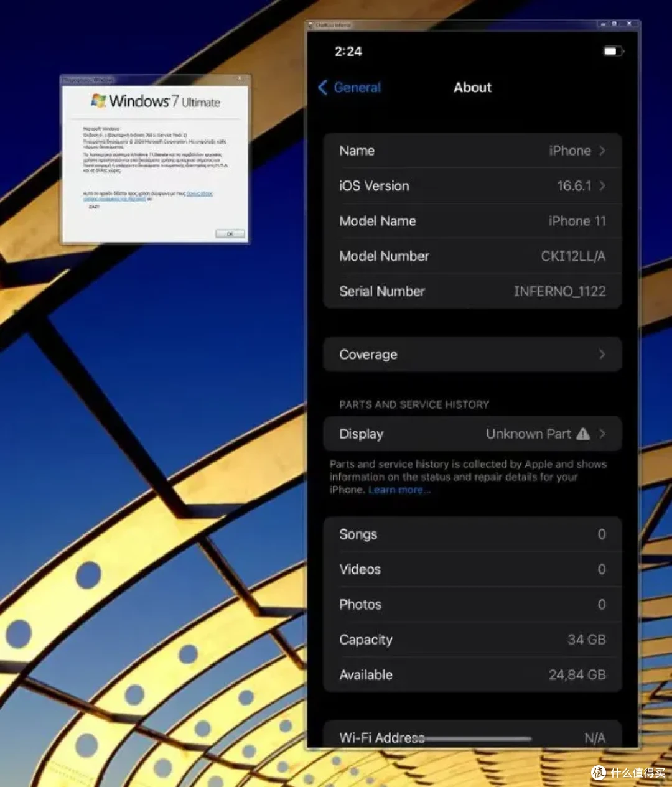This screenshot has height=787, width=672.
Task: Close the About Windows dialog
Action: click(240, 79)
